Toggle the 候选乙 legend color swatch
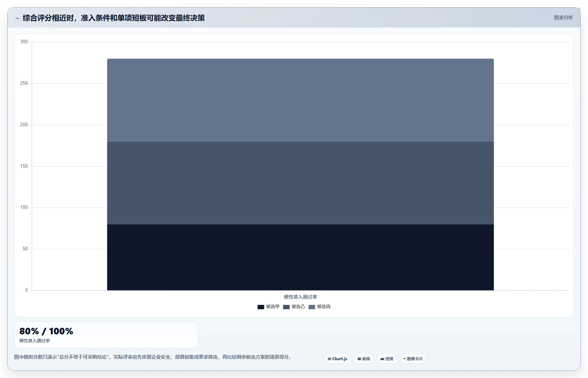Image resolution: width=588 pixels, height=378 pixels. point(286,307)
